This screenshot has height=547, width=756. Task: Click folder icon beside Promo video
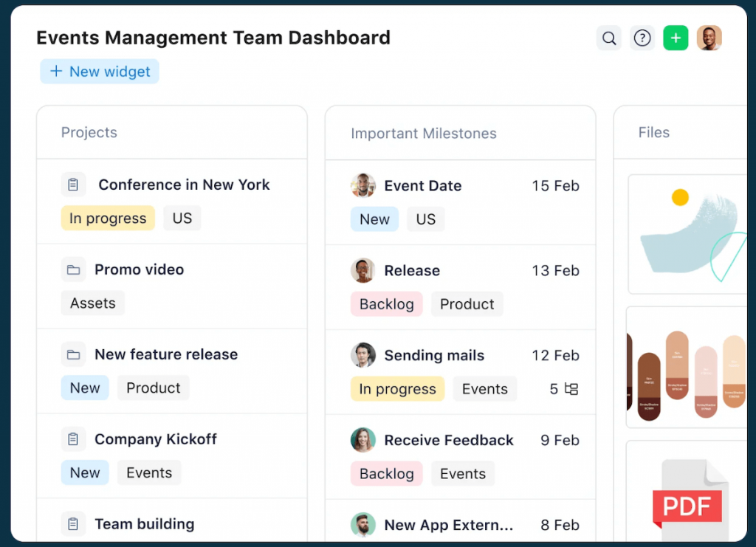coord(73,269)
